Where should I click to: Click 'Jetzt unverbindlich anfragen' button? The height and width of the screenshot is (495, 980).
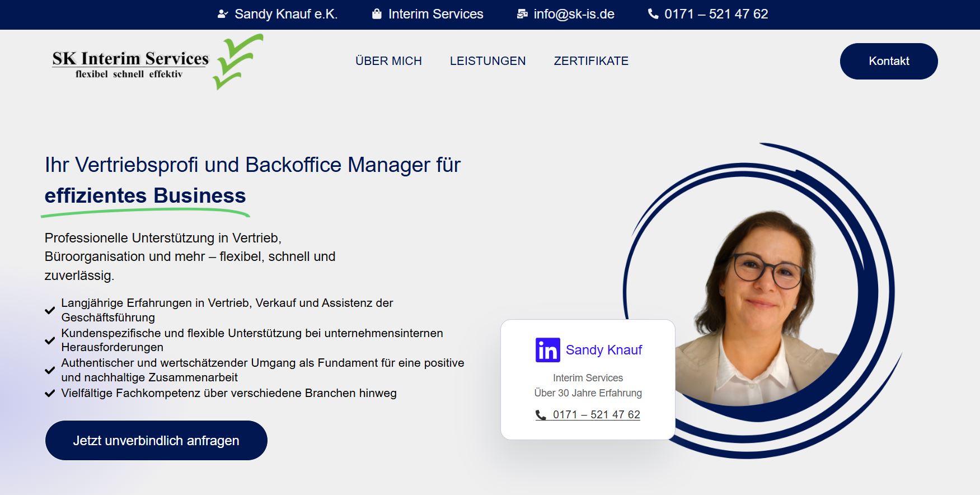pyautogui.click(x=156, y=441)
